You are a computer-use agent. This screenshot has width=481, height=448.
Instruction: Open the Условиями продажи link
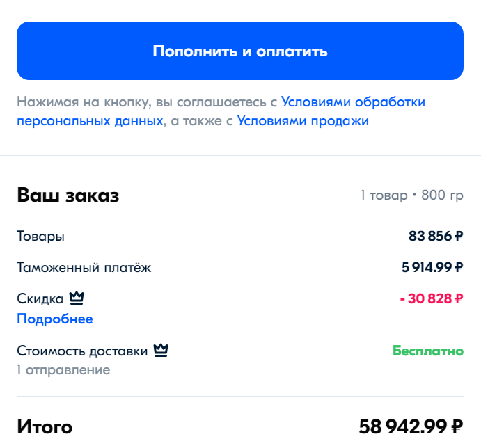pos(303,121)
